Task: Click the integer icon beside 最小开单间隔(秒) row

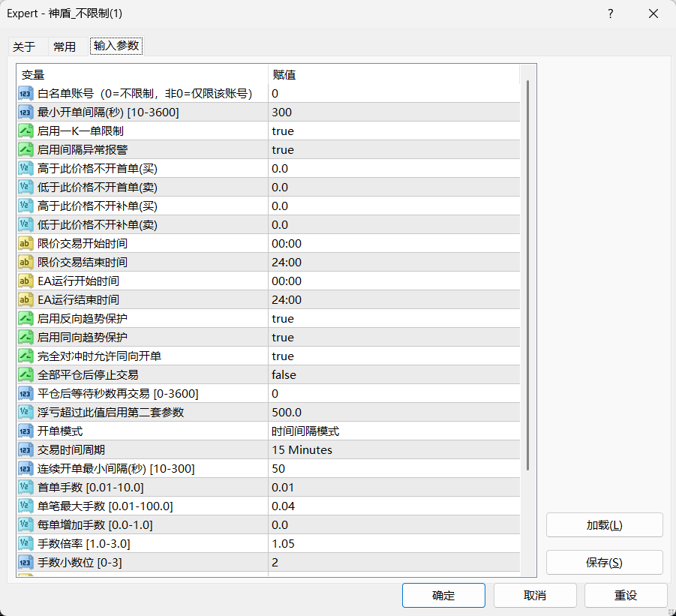Action: (x=26, y=113)
